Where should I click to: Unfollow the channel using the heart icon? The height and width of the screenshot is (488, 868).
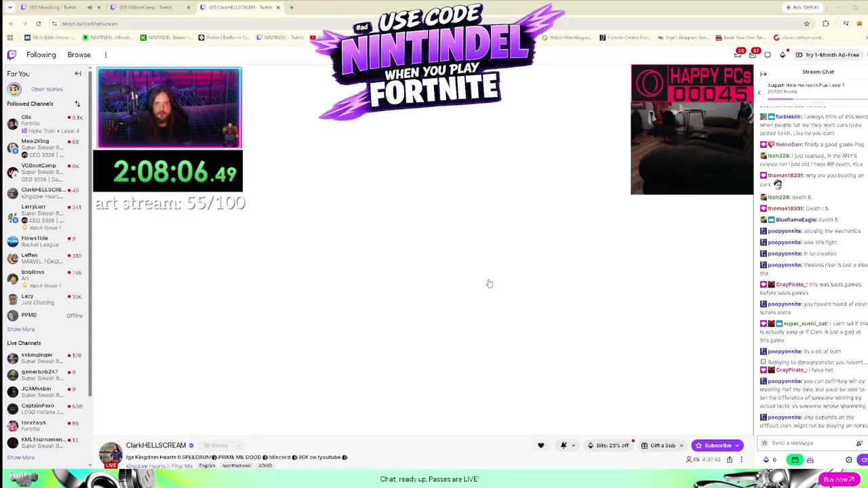[540, 445]
